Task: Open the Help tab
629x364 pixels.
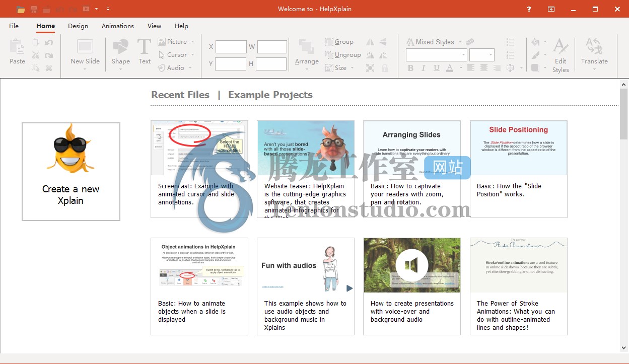Action: (x=181, y=26)
